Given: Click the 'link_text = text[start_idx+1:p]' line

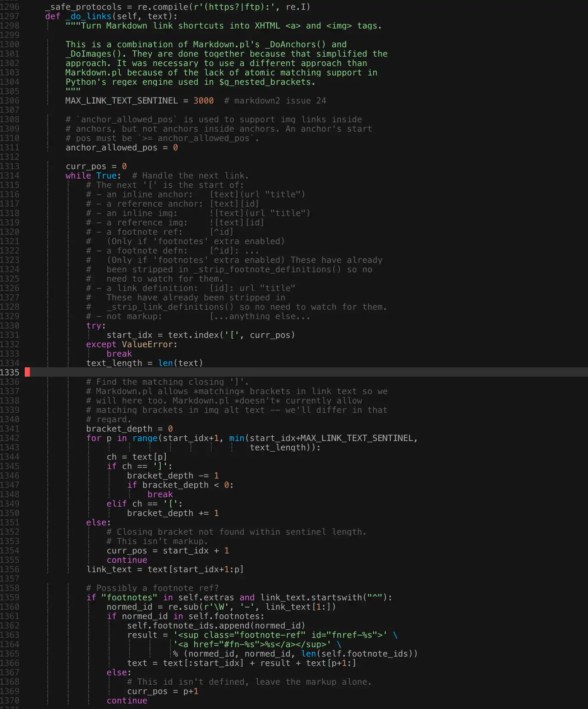Looking at the screenshot, I should click(164, 569).
